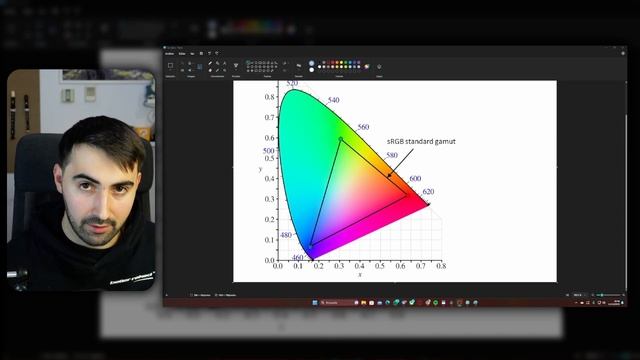Open the Edit menu in Paint
Viewport: 640px width, 360px height.
(182, 53)
